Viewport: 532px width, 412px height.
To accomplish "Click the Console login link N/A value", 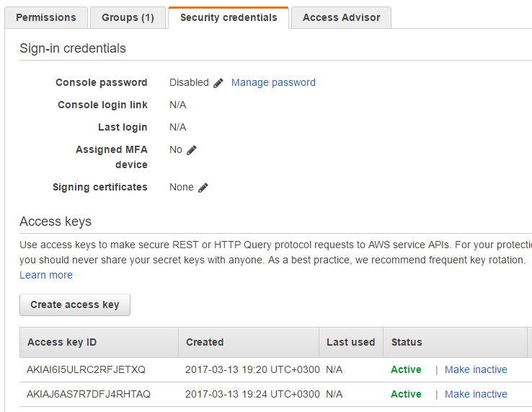I will [178, 105].
